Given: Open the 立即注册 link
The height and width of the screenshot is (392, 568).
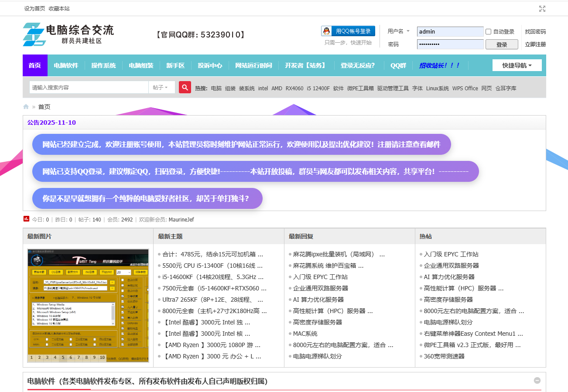Looking at the screenshot, I should [535, 44].
